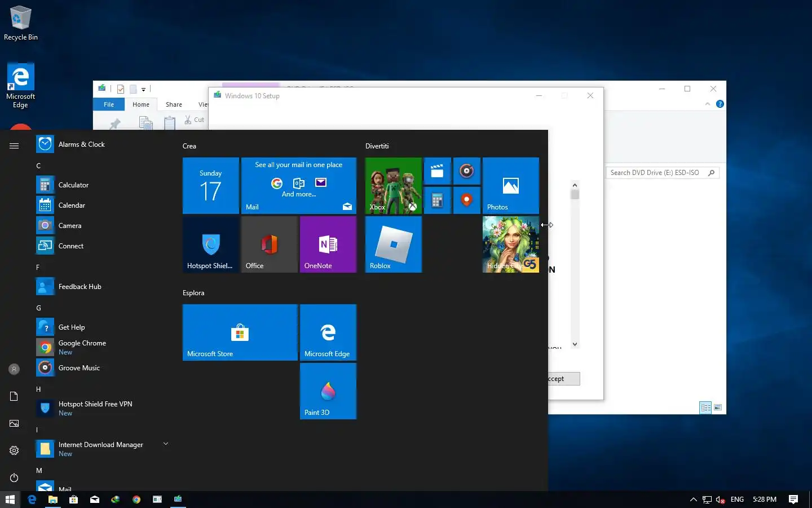
Task: Open the Camera app entry
Action: [103, 226]
